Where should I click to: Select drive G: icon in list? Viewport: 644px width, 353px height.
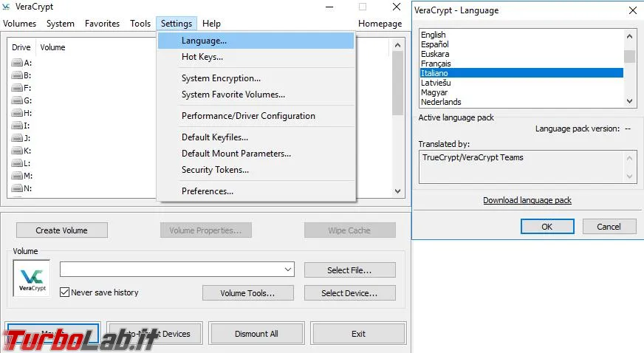click(17, 101)
